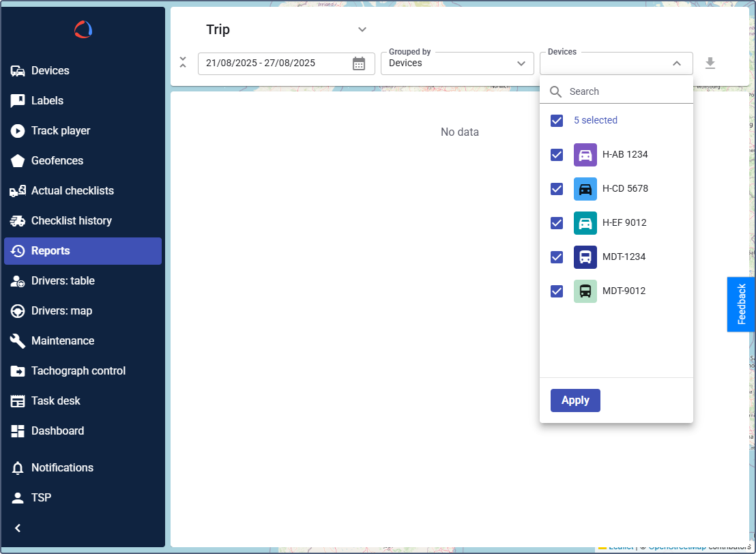Click the navy bus icon for MDT-1234

point(585,257)
